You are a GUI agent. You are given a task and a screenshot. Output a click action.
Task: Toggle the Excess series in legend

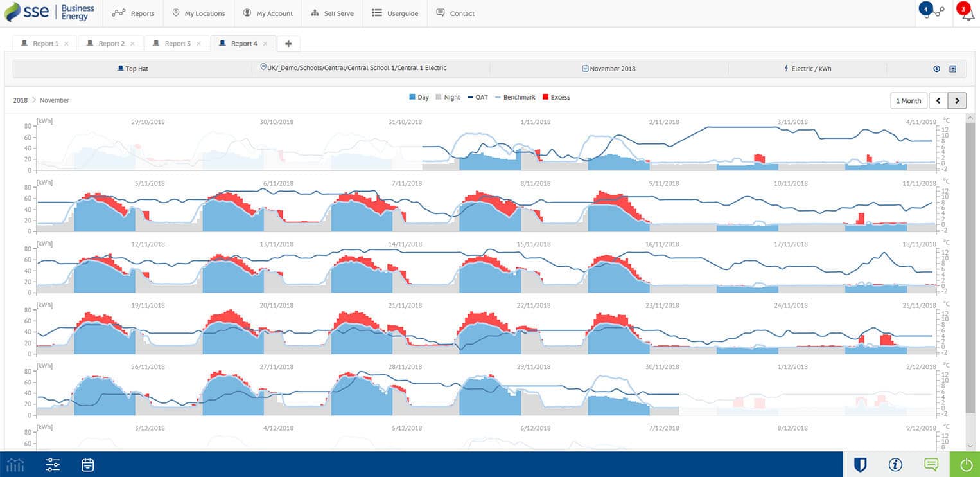556,97
